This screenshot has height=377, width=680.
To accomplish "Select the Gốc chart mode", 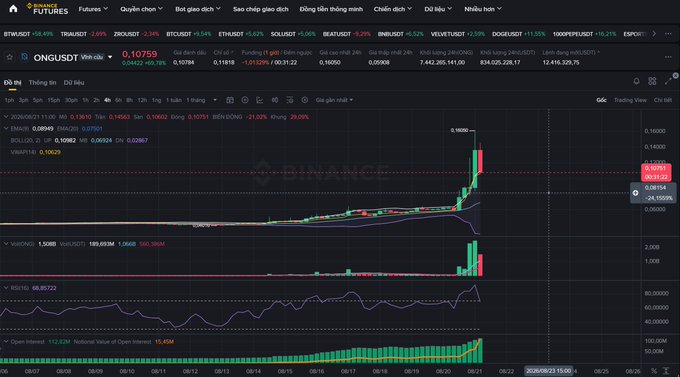I will (x=601, y=100).
